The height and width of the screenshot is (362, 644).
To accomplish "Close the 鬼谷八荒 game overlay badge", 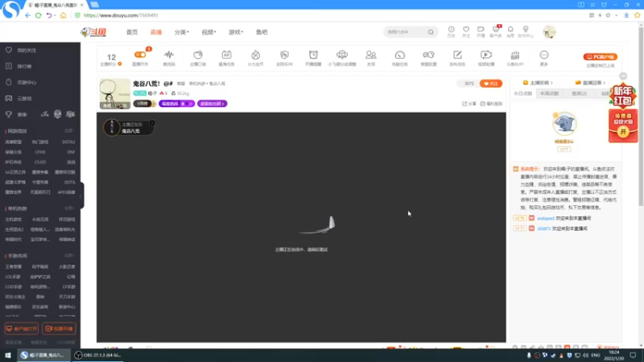I will click(x=152, y=123).
